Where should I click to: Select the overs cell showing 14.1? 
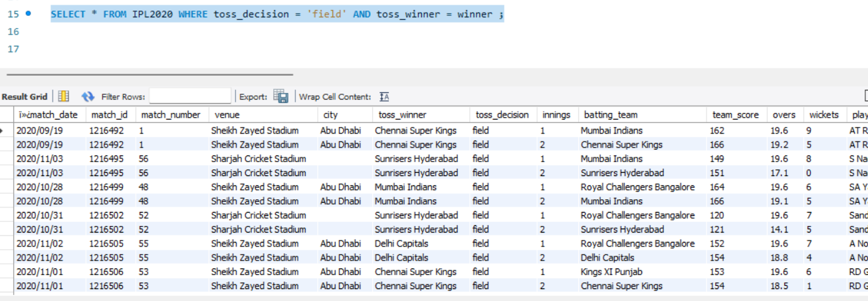tap(785, 229)
